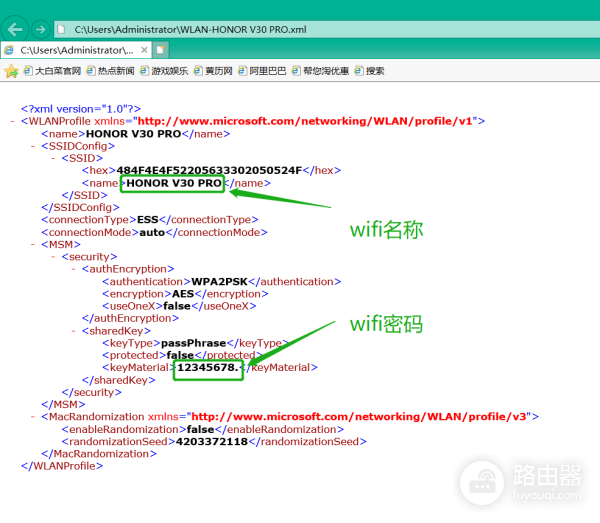Open the 阿里巴巴 favorite link
This screenshot has height=523, width=600.
pyautogui.click(x=262, y=71)
